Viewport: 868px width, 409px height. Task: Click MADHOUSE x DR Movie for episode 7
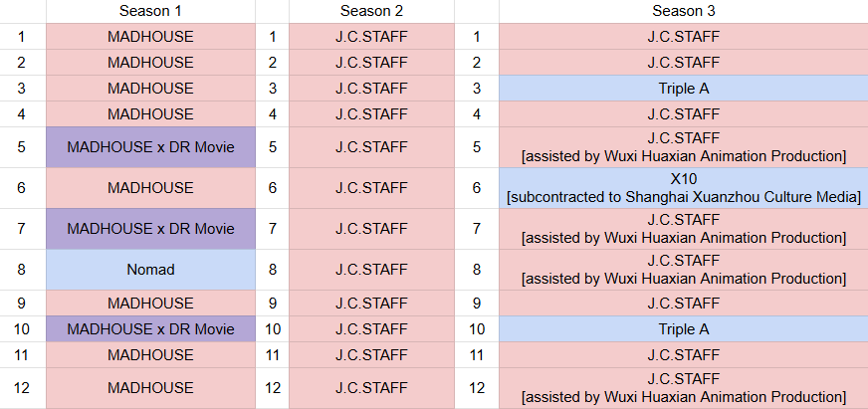click(x=150, y=229)
